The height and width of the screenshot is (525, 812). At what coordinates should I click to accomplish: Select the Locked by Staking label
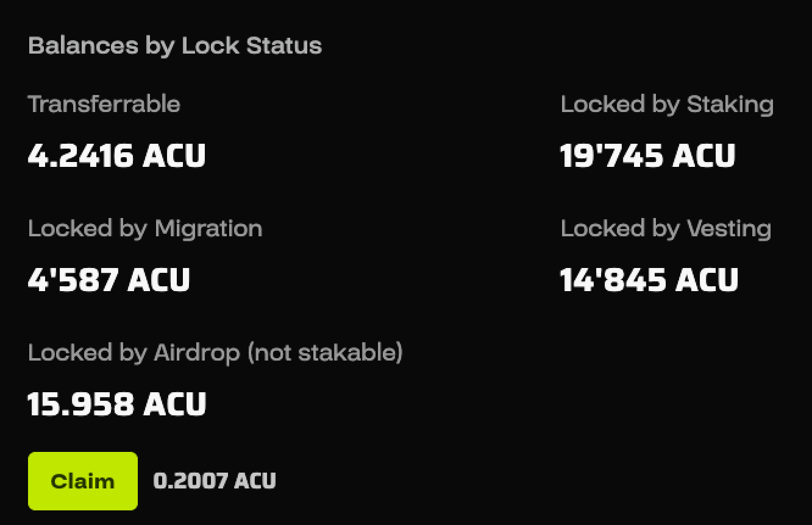(667, 104)
